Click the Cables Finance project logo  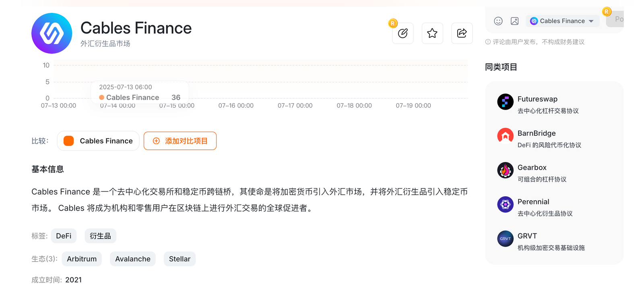[52, 33]
